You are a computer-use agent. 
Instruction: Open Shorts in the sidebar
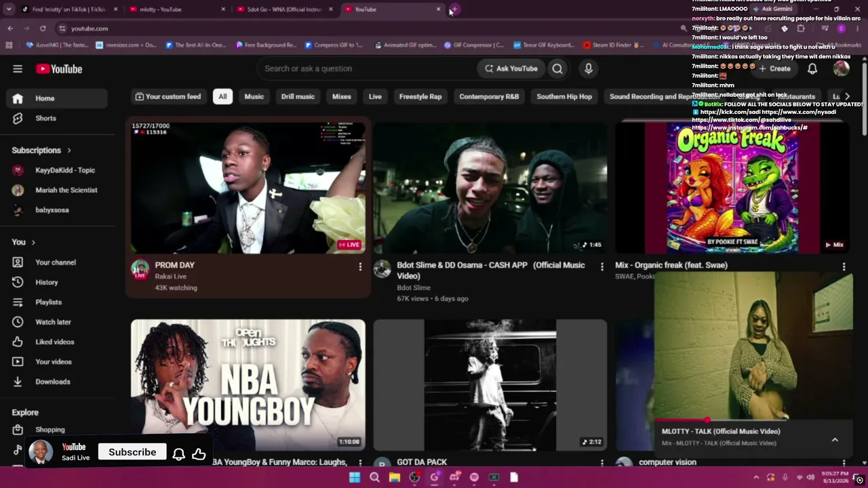58,118
